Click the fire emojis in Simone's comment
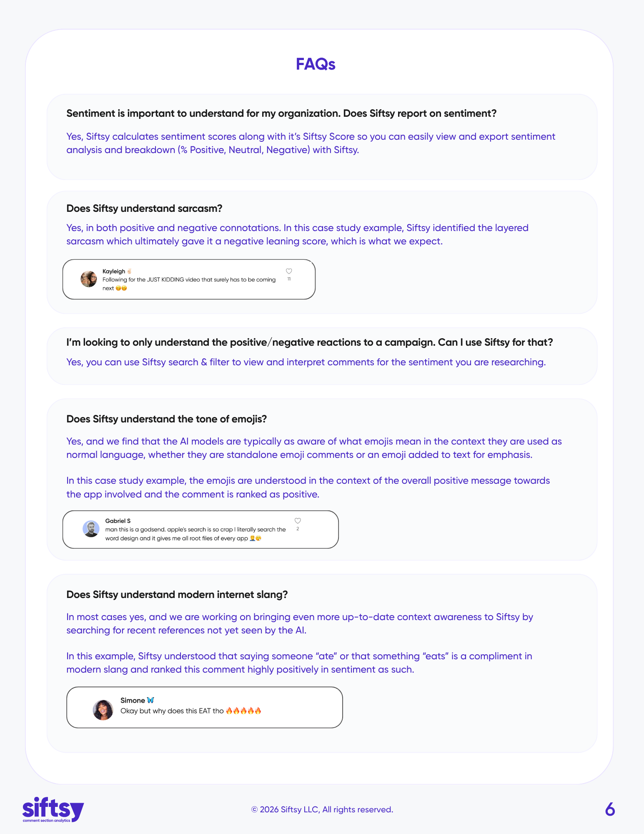This screenshot has width=644, height=834. click(243, 711)
